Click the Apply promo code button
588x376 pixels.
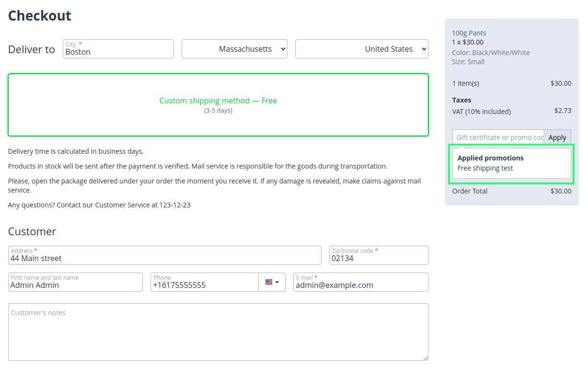tap(557, 137)
